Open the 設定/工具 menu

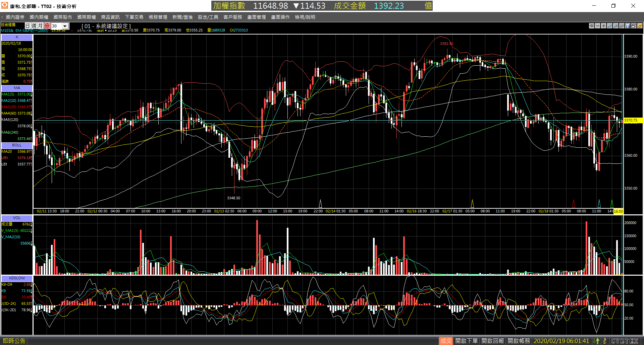[x=208, y=17]
